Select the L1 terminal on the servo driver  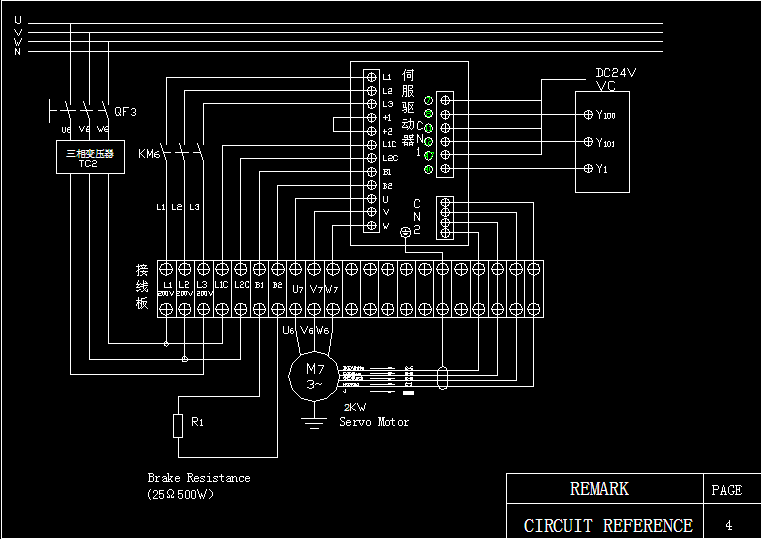click(372, 77)
